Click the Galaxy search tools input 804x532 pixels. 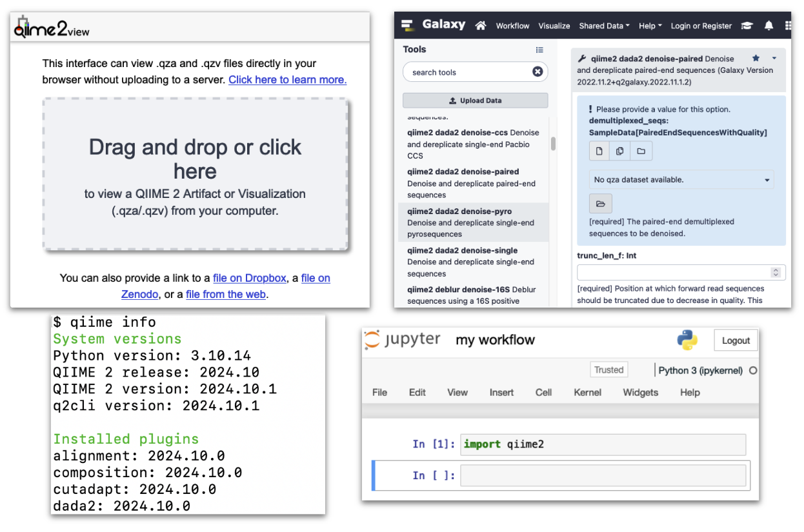click(476, 72)
